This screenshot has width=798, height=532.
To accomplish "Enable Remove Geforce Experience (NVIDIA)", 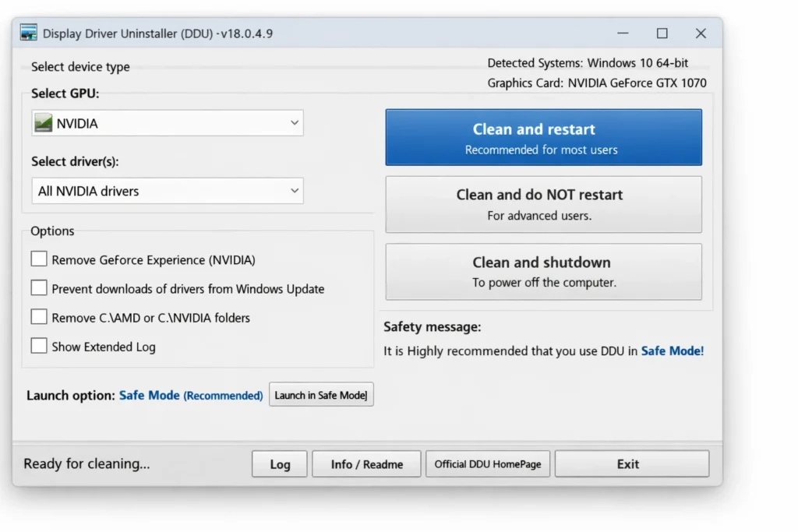I will (38, 258).
